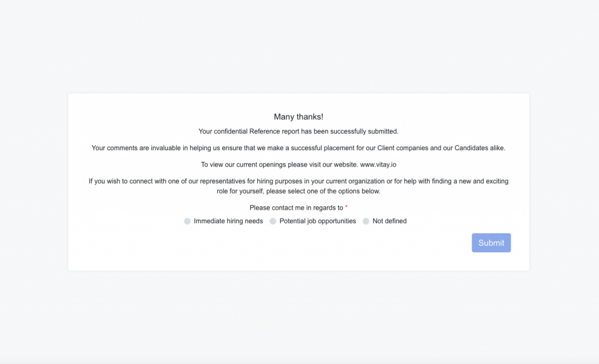This screenshot has width=599, height=364.
Task: Click the Potential job opportunities label text
Action: (318, 221)
